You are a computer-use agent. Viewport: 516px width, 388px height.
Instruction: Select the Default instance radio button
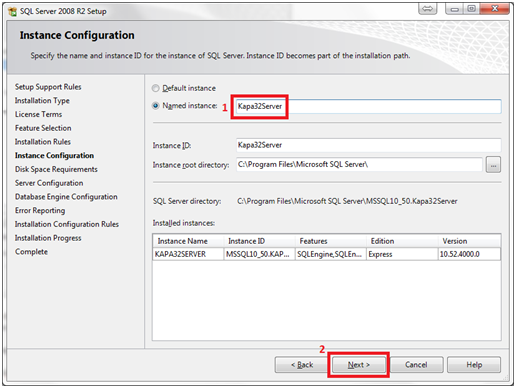pyautogui.click(x=155, y=88)
